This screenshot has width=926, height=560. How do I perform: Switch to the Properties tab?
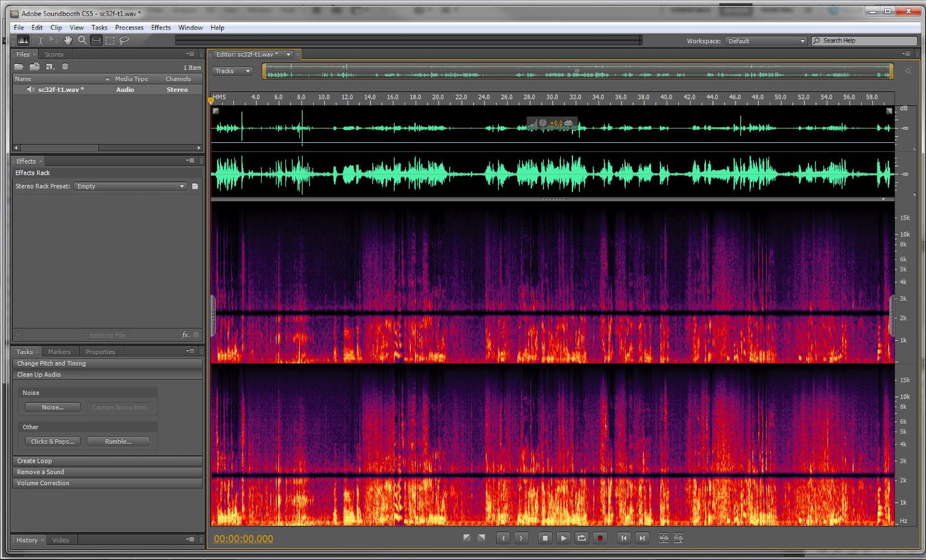pyautogui.click(x=100, y=352)
